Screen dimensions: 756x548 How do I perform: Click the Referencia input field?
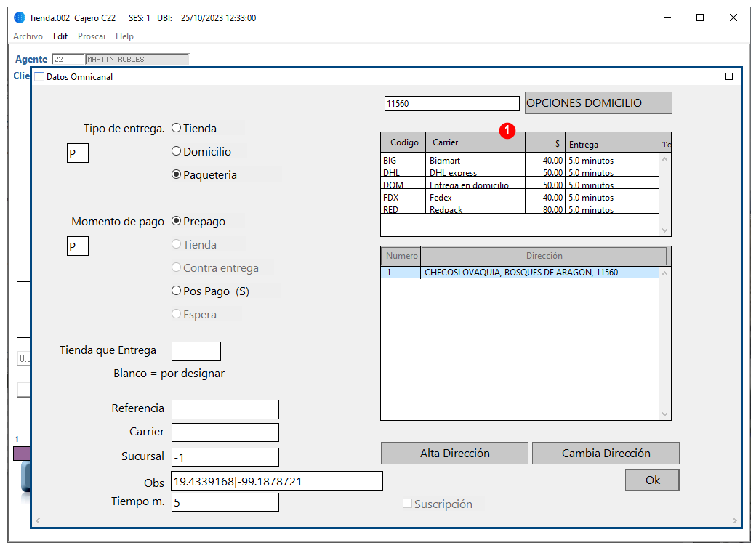(x=225, y=409)
